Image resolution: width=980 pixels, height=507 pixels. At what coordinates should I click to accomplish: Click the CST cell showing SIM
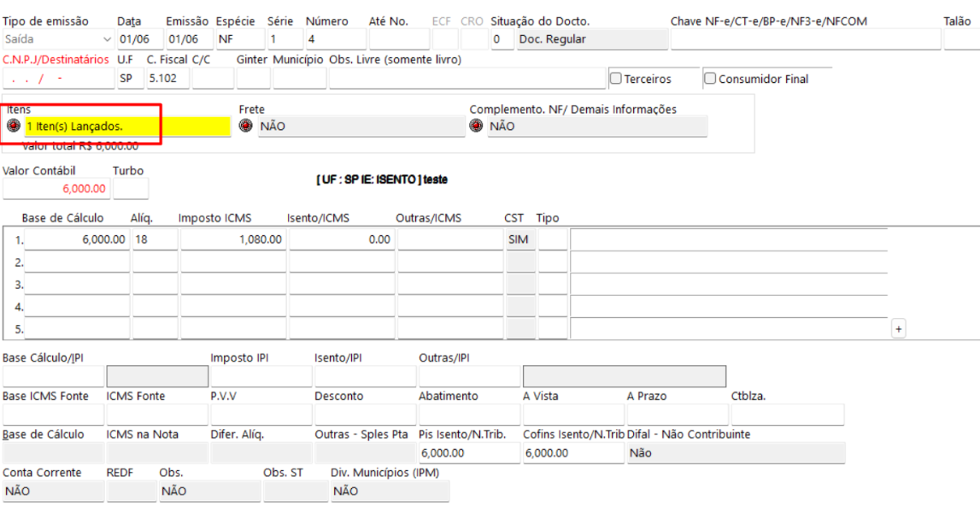[520, 239]
